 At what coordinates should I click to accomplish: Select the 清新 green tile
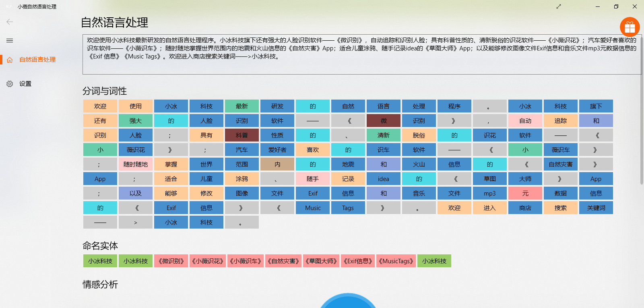[384, 135]
